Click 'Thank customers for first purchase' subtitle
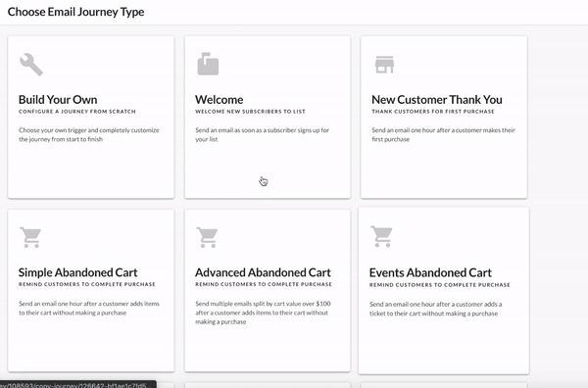This screenshot has width=588, height=388. (x=433, y=112)
